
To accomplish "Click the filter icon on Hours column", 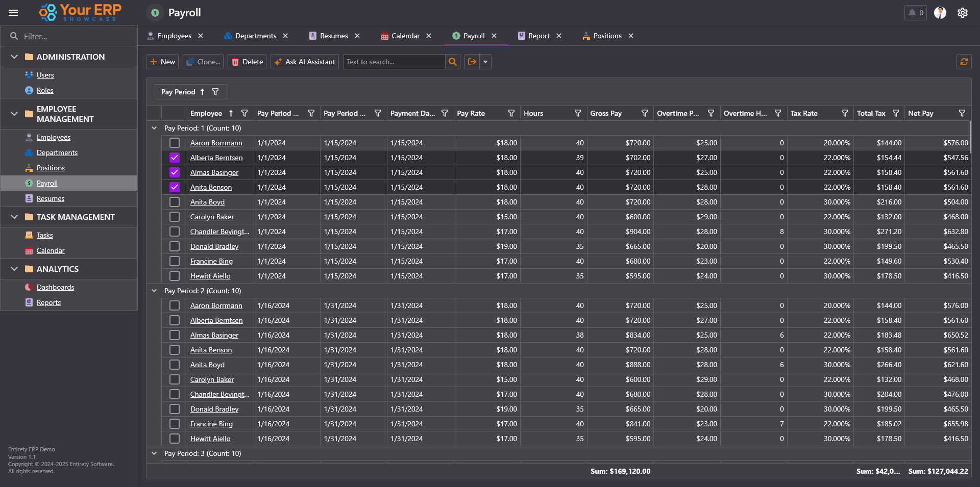I will point(577,113).
